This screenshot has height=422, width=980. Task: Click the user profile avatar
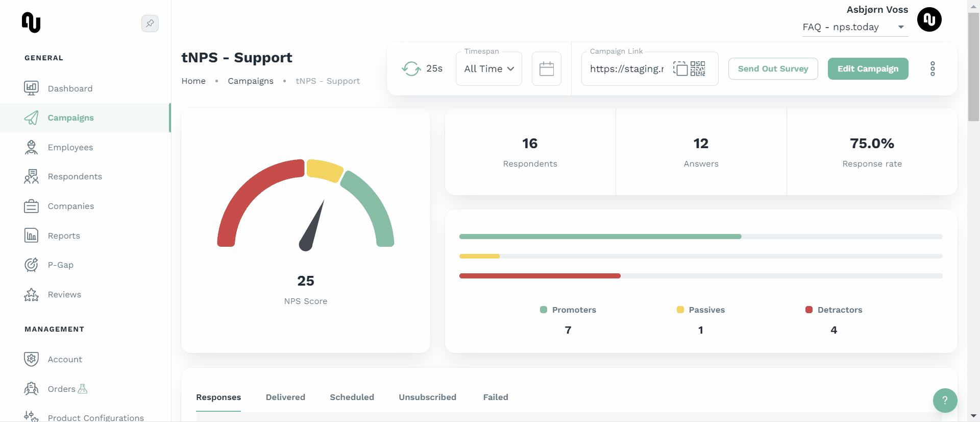pyautogui.click(x=929, y=20)
